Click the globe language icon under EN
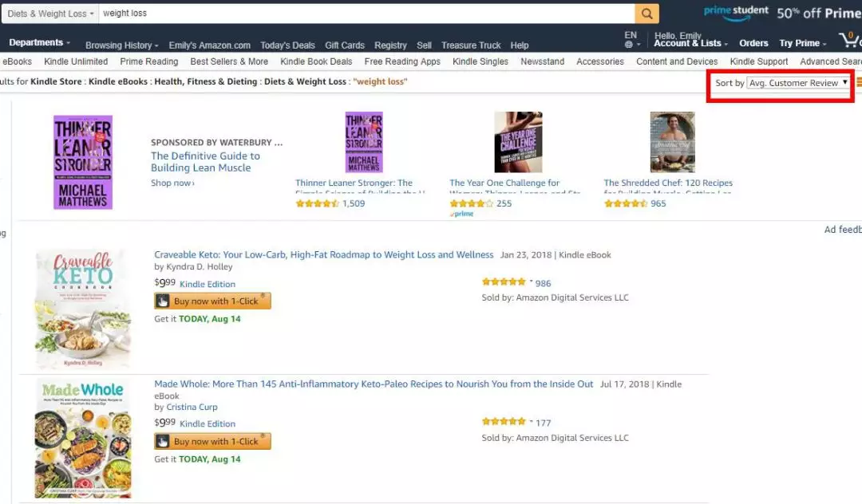 (x=628, y=45)
